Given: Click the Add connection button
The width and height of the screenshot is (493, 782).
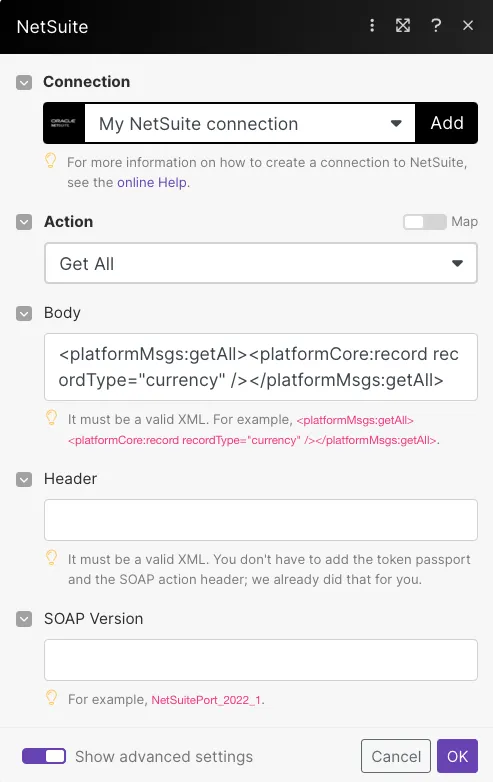Looking at the screenshot, I should 447,123.
